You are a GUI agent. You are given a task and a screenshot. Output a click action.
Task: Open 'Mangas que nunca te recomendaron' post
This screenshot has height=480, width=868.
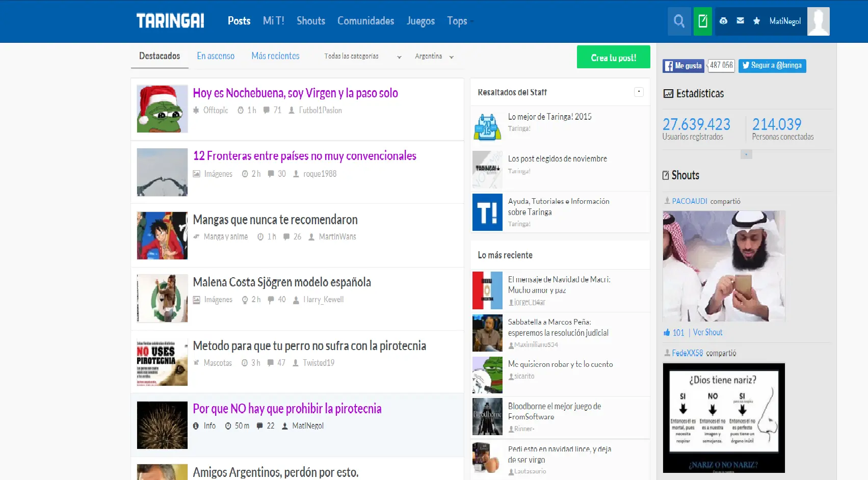click(275, 220)
